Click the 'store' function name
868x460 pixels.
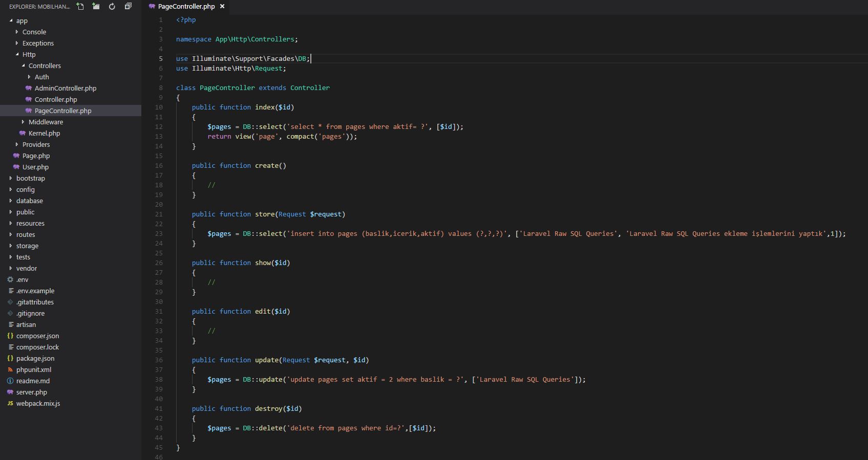click(265, 214)
